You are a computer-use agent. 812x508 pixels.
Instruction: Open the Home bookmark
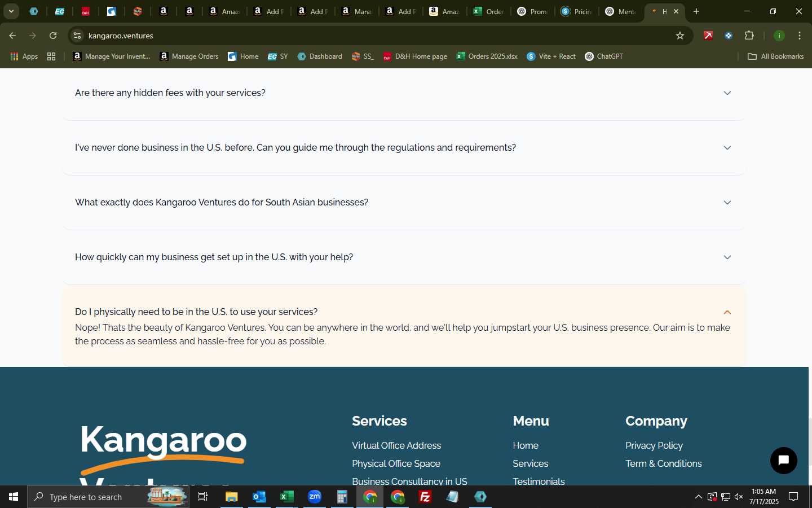[x=243, y=56]
